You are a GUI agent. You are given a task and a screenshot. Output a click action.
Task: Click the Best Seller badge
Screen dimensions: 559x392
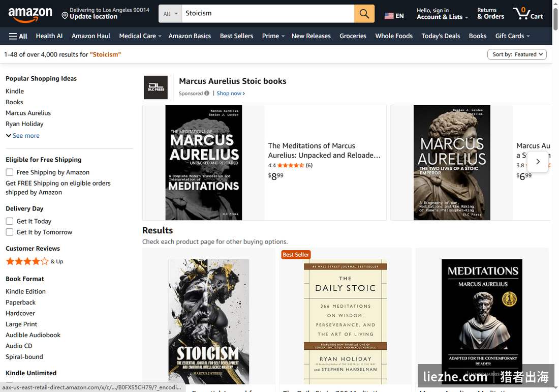click(x=296, y=255)
